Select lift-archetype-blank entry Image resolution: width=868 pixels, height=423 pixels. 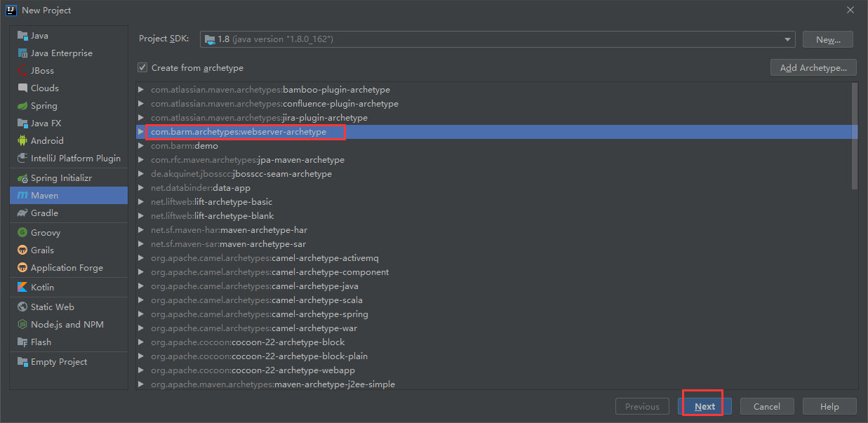click(x=497, y=216)
